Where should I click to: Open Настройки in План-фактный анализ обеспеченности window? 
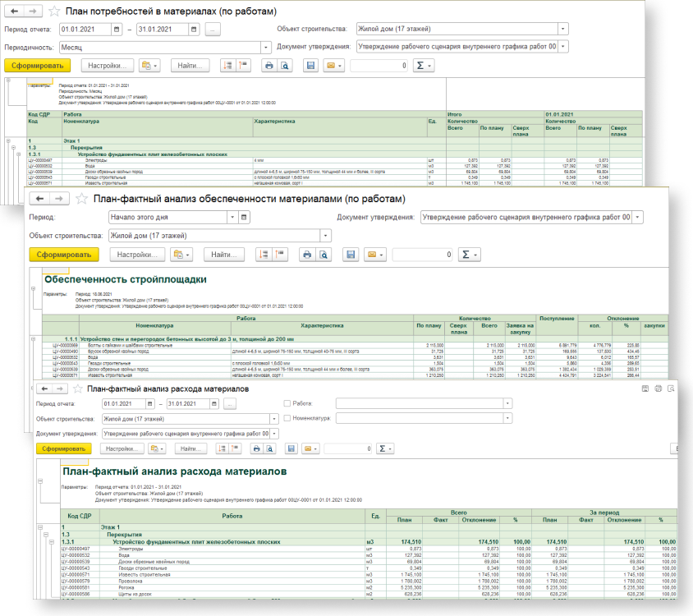tap(137, 255)
